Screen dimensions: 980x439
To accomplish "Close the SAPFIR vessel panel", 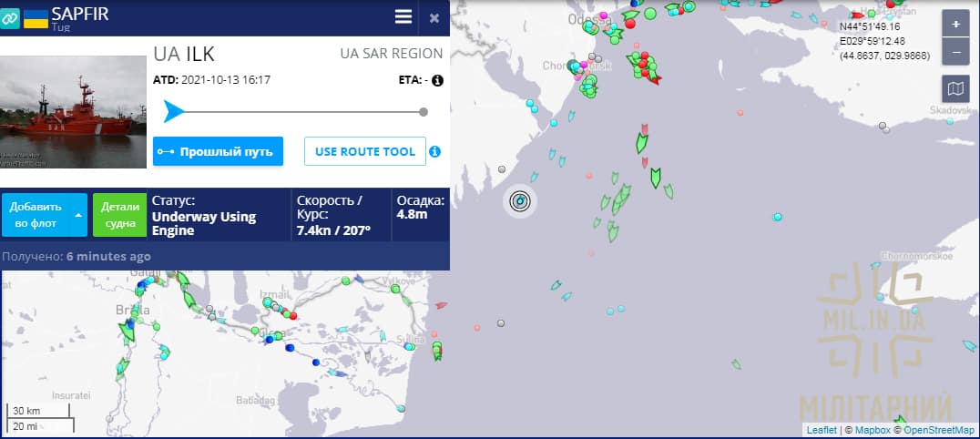I will click(434, 18).
